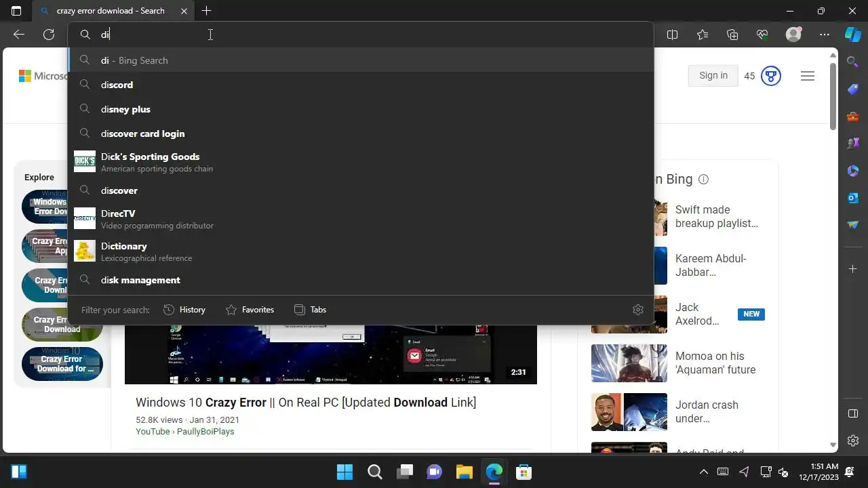868x488 pixels.
Task: Filter search by Tabs
Action: pos(310,310)
